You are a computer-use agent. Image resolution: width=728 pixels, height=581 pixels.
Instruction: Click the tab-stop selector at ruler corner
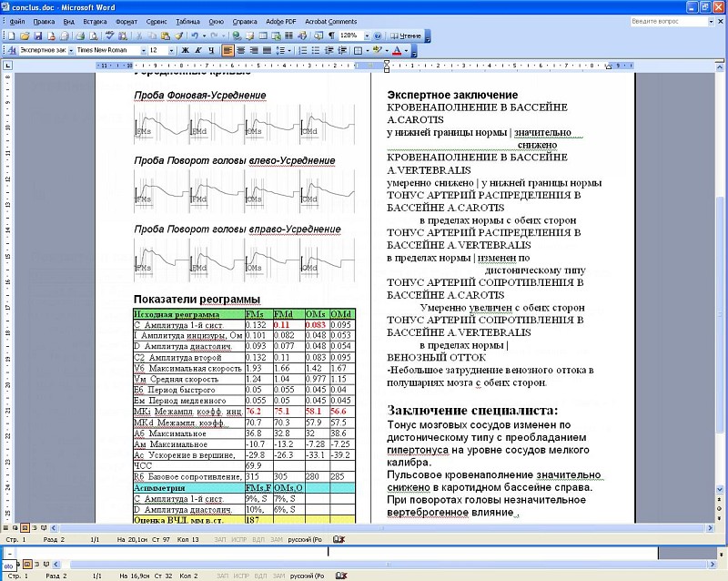pyautogui.click(x=7, y=66)
